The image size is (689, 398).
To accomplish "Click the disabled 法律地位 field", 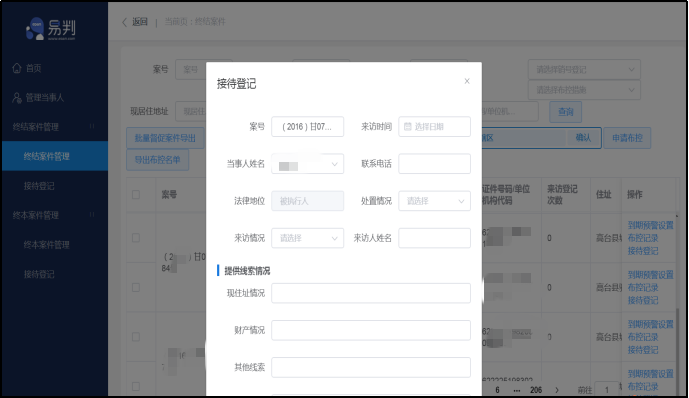I will (x=307, y=201).
